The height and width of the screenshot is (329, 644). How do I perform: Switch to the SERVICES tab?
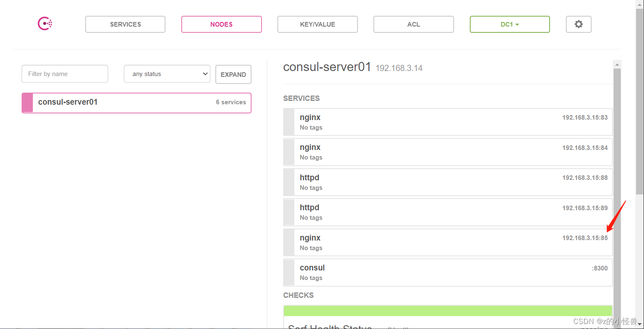[x=125, y=24]
